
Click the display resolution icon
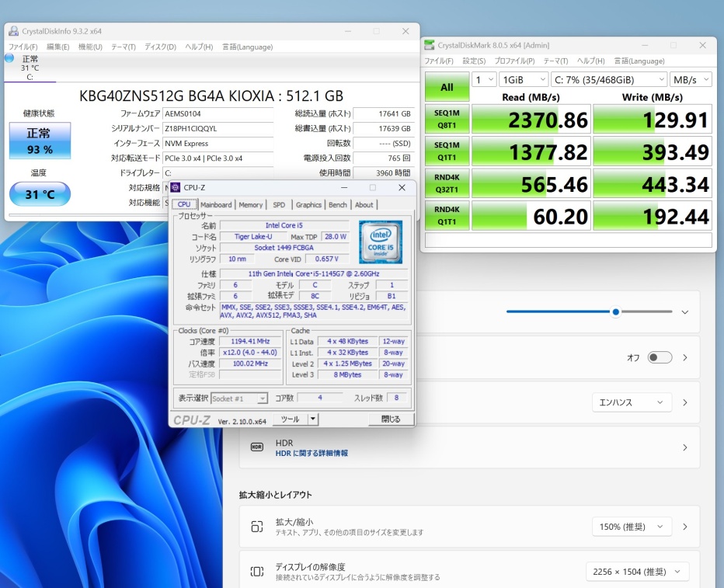tap(257, 572)
